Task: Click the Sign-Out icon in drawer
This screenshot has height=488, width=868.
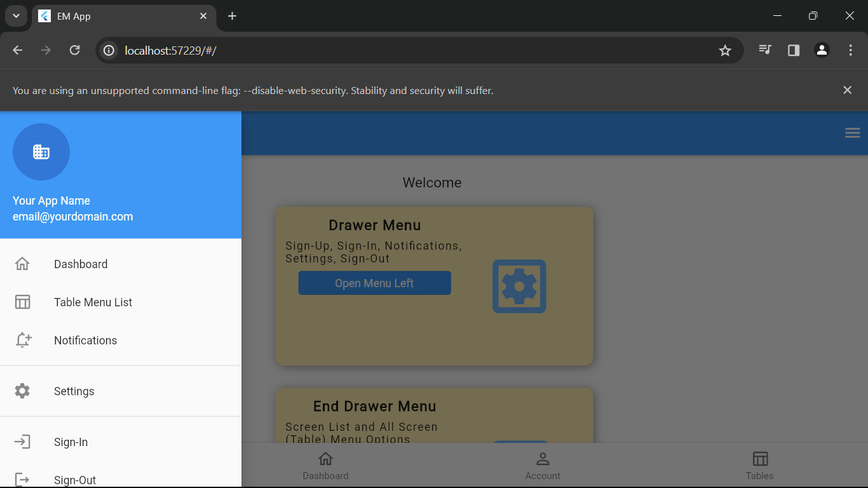Action: 22,480
